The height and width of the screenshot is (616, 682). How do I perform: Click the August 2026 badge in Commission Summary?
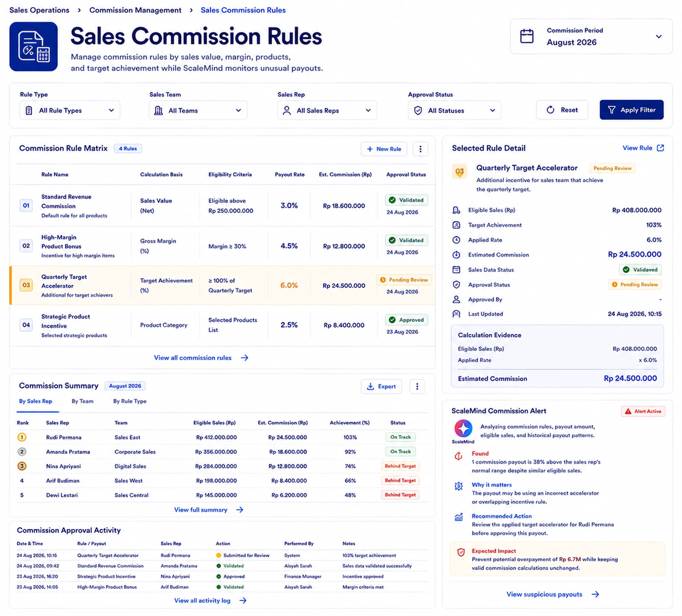point(125,386)
